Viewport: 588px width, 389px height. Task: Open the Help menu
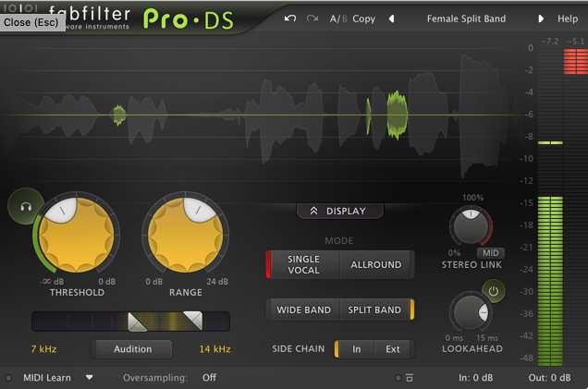(568, 18)
